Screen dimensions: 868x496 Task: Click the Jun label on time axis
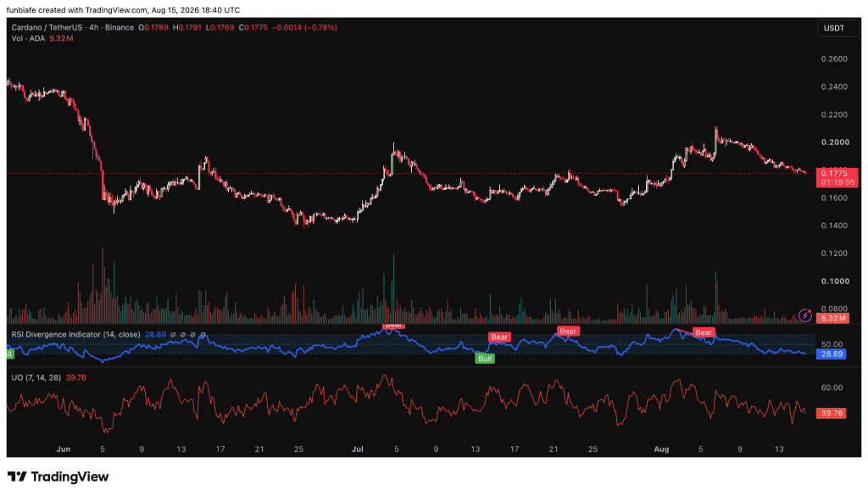point(63,449)
